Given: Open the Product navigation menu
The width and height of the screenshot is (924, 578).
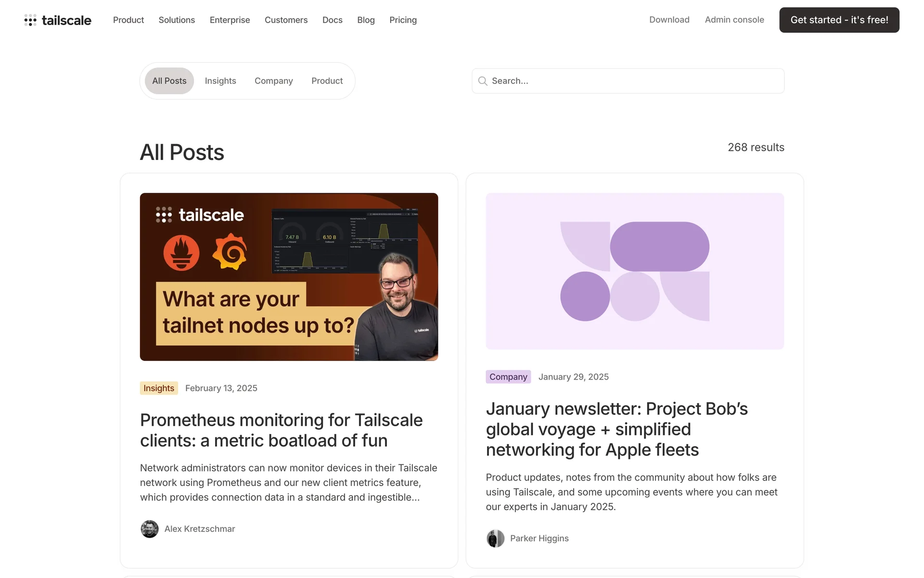Looking at the screenshot, I should (128, 20).
